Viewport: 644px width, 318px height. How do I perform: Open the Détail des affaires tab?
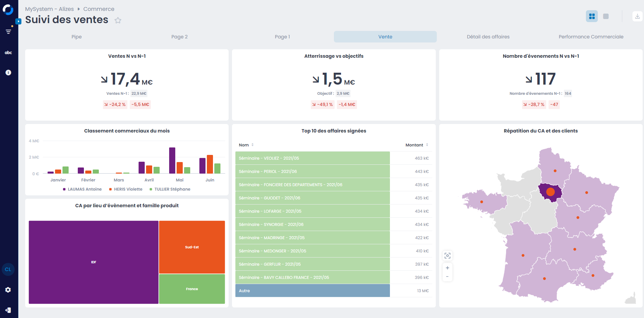coord(488,37)
